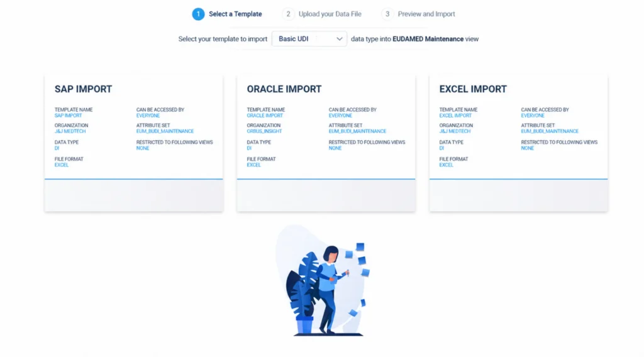Click NONE restricted views in EXCEL IMPORT card
This screenshot has height=357, width=644.
pyautogui.click(x=528, y=148)
